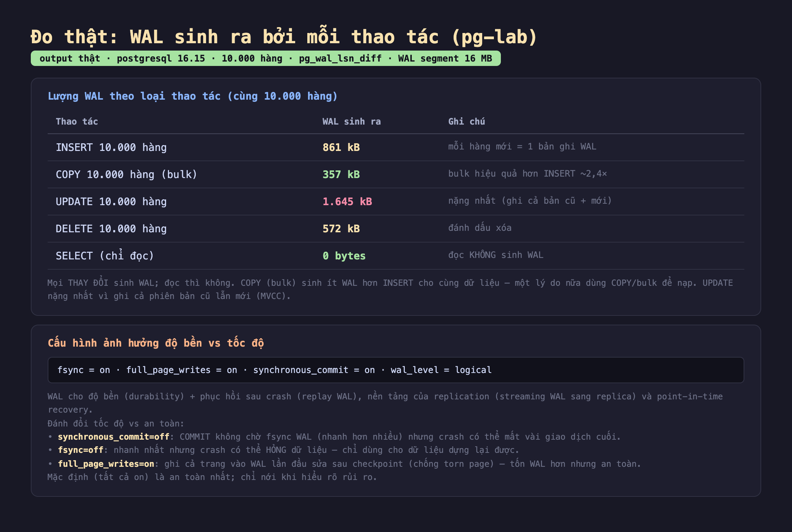Image resolution: width=792 pixels, height=532 pixels.
Task: Click the pink '1.645 kB' value
Action: pos(347,202)
